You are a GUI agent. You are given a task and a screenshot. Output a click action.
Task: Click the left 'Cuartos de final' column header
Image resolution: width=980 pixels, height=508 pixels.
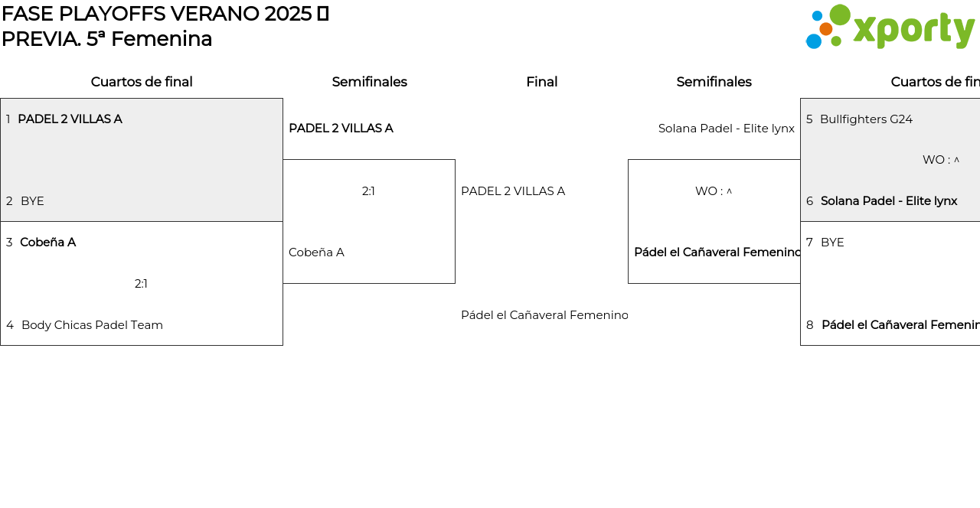(x=142, y=82)
